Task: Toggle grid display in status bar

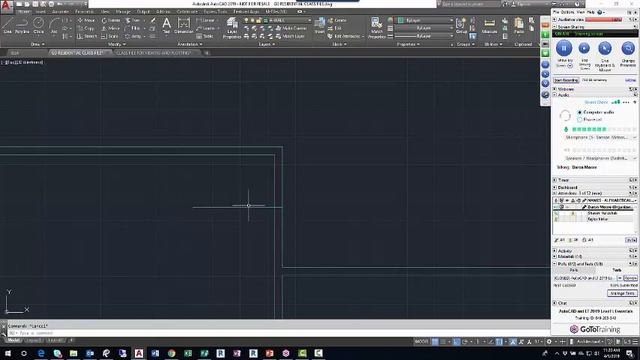Action: [x=435, y=342]
